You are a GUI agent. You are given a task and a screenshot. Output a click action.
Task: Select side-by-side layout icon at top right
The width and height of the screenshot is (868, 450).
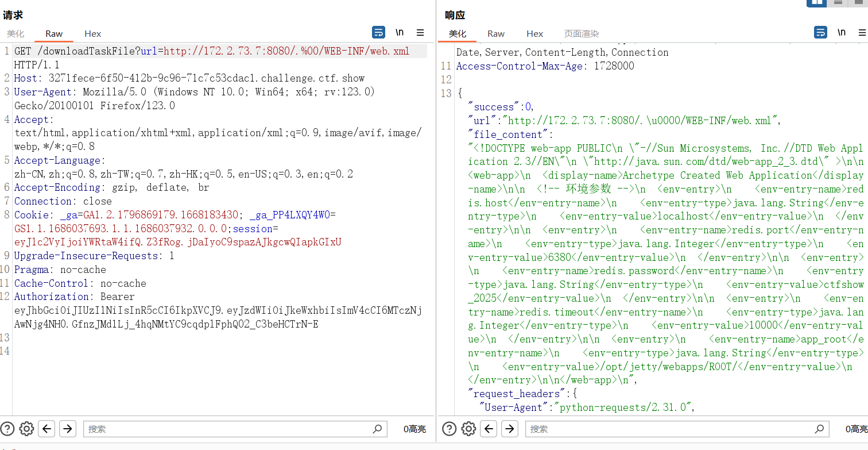pyautogui.click(x=816, y=2)
